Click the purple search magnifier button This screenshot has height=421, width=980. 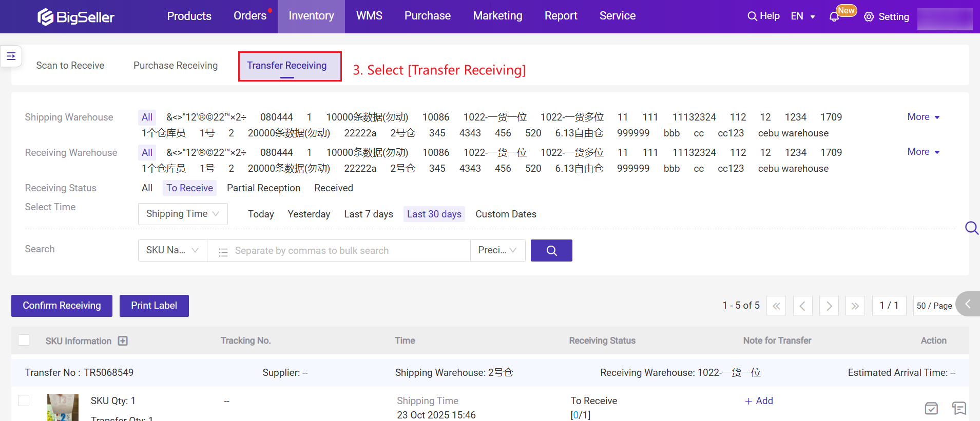coord(551,250)
